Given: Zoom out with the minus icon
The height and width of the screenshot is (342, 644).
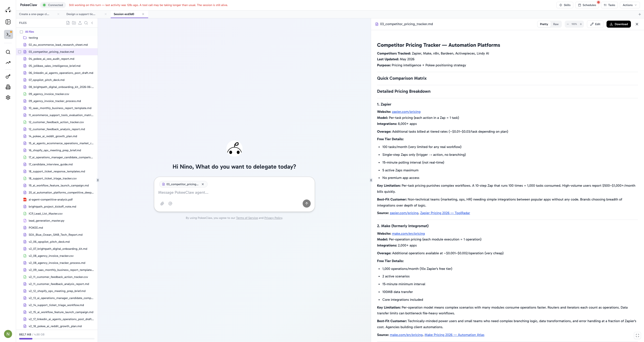Looking at the screenshot, I should point(568,24).
